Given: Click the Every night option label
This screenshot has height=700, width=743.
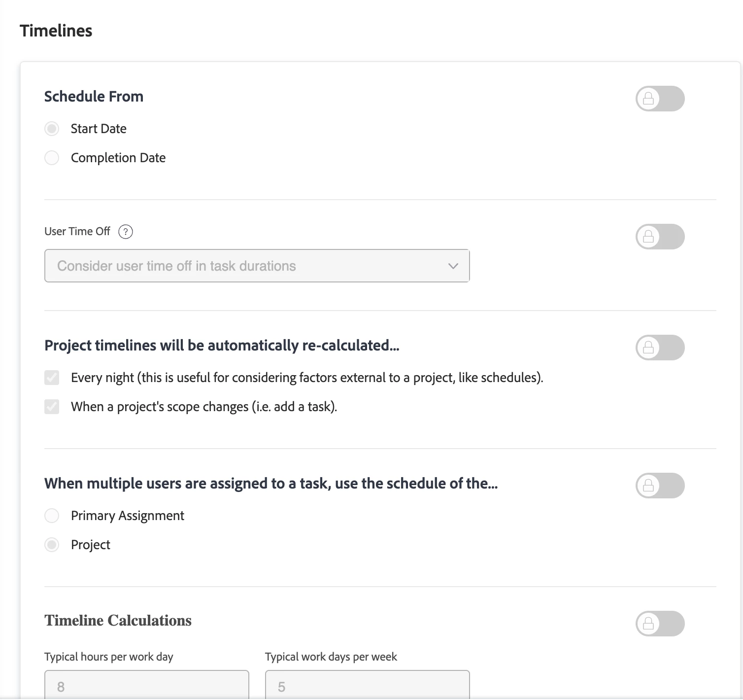Looking at the screenshot, I should pyautogui.click(x=307, y=378).
